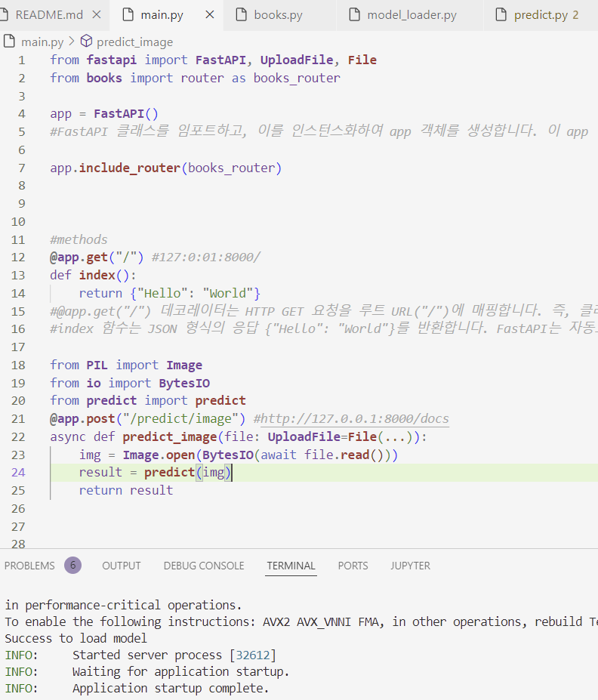The height and width of the screenshot is (700, 598).
Task: Open the PORTS panel tab
Action: coord(353,566)
